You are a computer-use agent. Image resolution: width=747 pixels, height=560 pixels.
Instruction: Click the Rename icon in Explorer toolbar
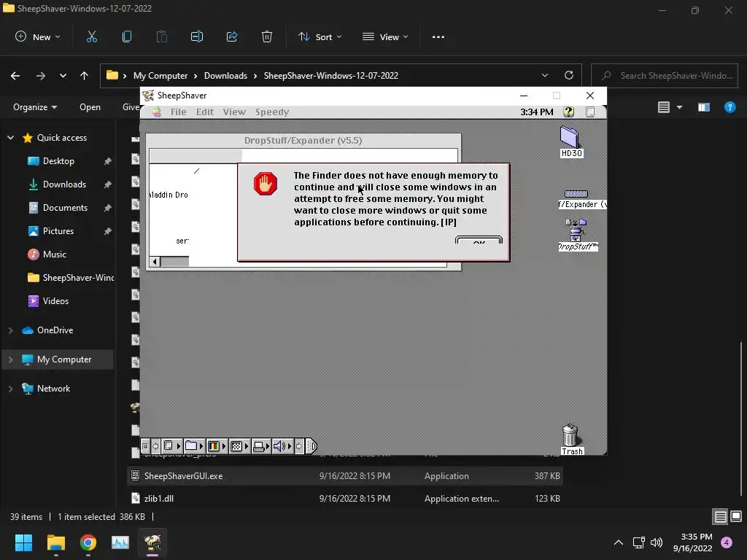coord(197,36)
